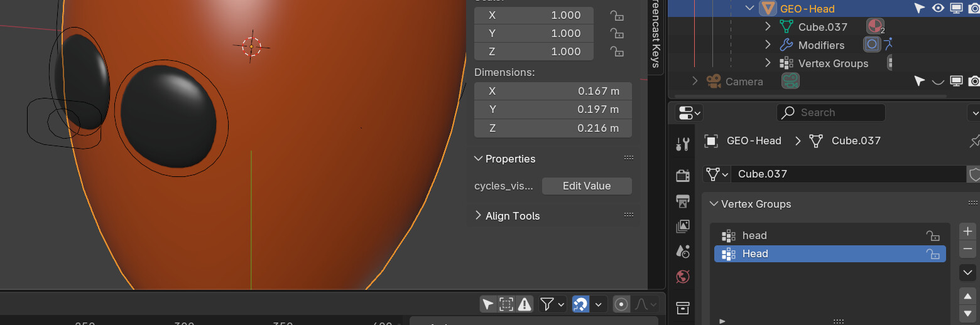Open the View Layer properties tab icon
Image resolution: width=980 pixels, height=325 pixels.
click(x=683, y=226)
